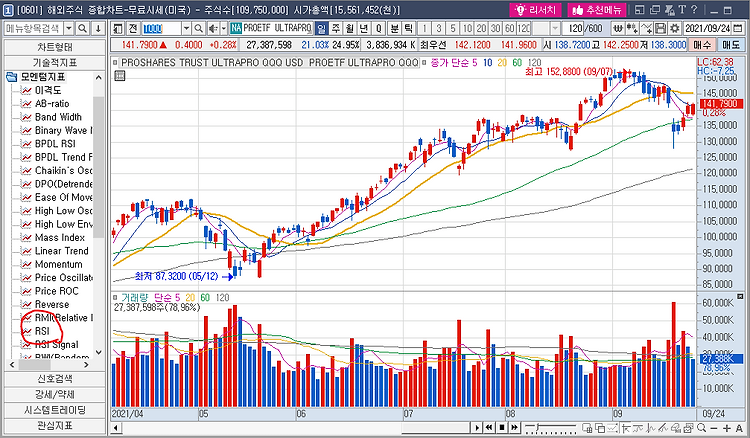Select the RSI indicator in the list
750x438 pixels.
42,331
